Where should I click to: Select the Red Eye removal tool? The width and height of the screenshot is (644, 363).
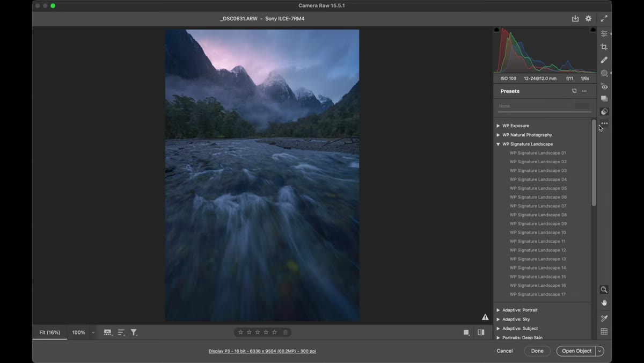604,86
